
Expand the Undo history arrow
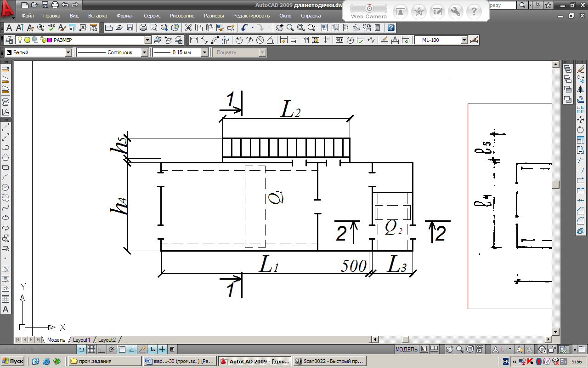coord(252,28)
